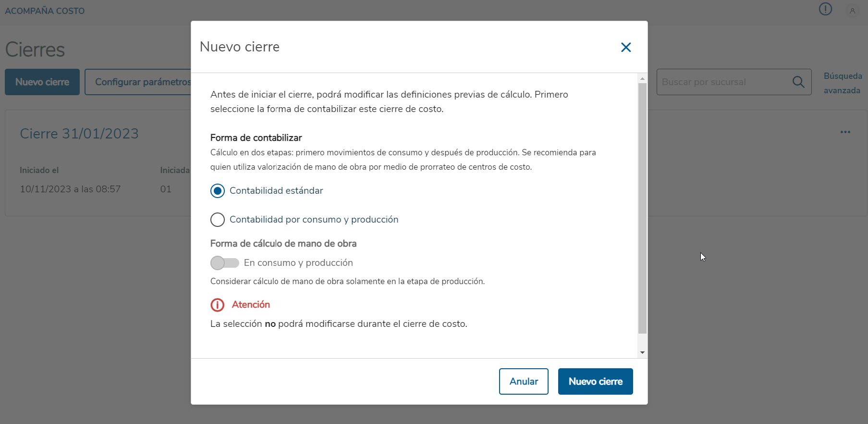Cancel the dialog with Anular
Viewport: 868px width, 424px height.
[x=524, y=382]
